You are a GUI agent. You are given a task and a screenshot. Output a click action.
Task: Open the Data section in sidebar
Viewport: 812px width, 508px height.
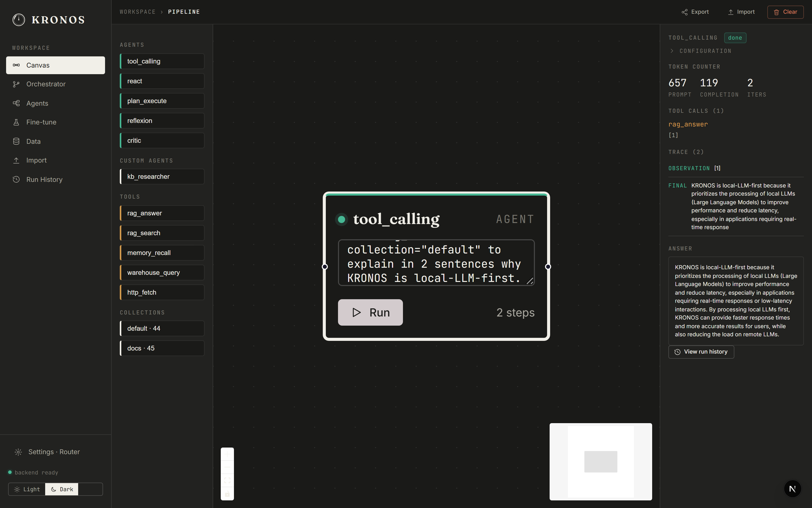tap(55, 141)
